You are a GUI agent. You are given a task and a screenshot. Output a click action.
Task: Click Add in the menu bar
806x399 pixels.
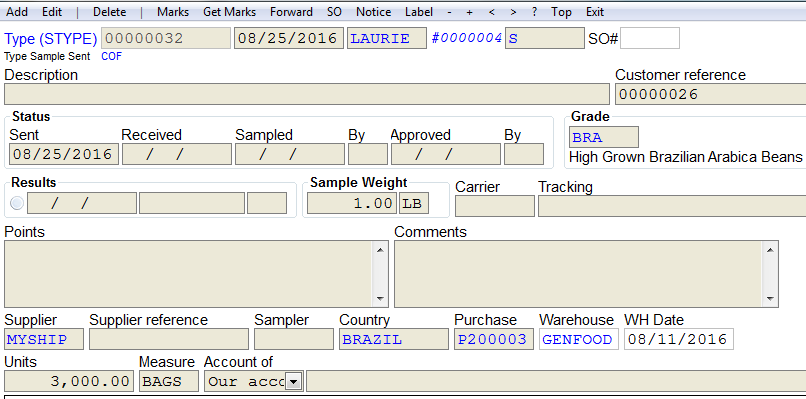click(x=16, y=12)
